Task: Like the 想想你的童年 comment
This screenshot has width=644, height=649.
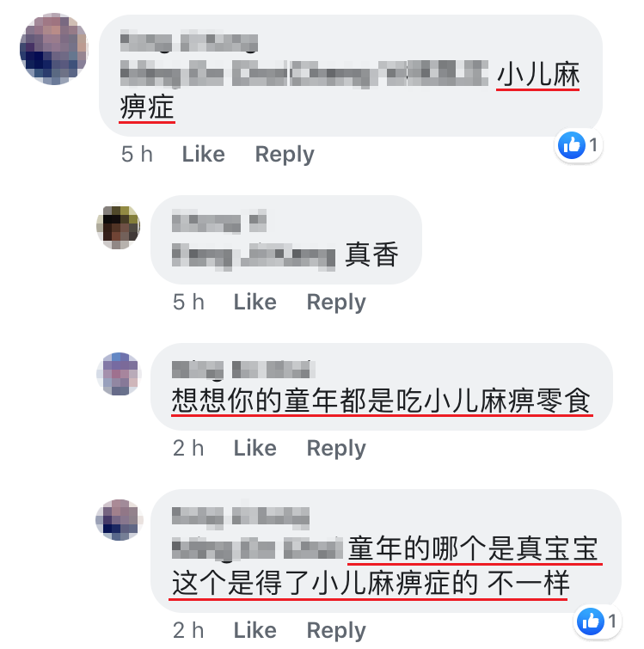Action: coord(255,448)
